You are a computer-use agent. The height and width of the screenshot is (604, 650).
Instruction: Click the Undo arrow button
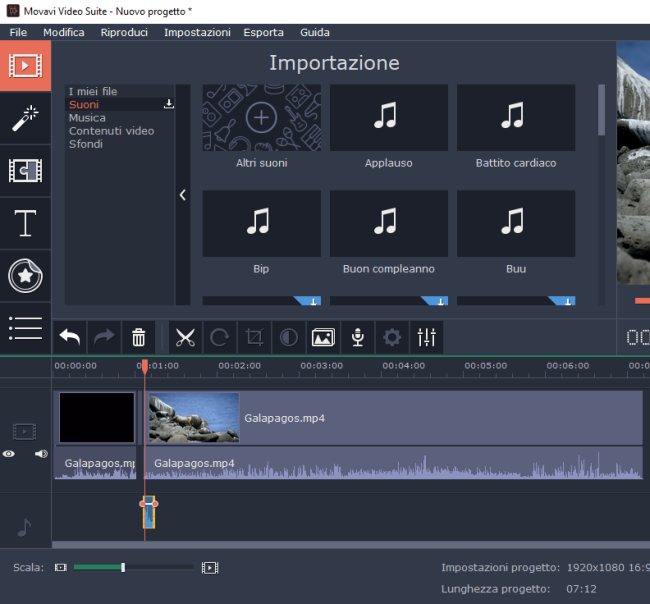click(70, 337)
